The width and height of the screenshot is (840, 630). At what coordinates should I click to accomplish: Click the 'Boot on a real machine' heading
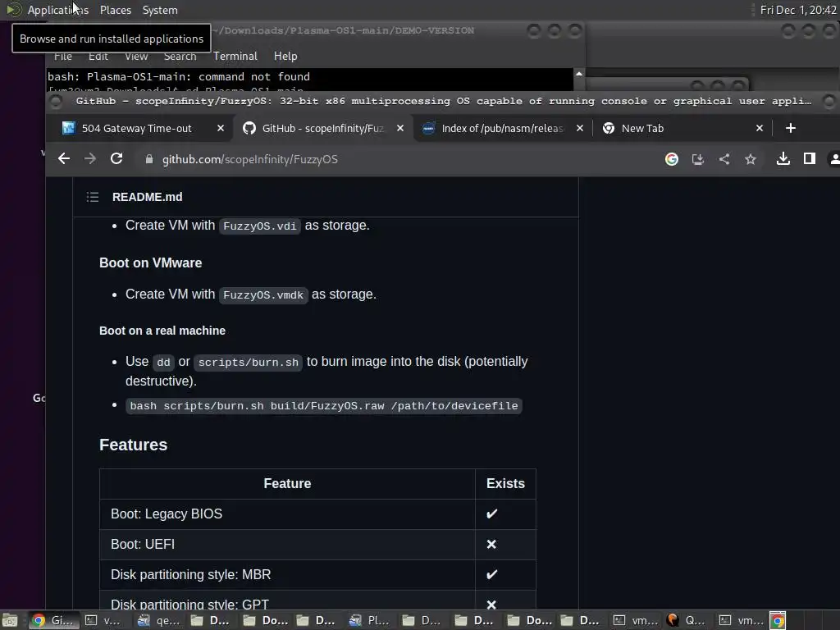(162, 331)
